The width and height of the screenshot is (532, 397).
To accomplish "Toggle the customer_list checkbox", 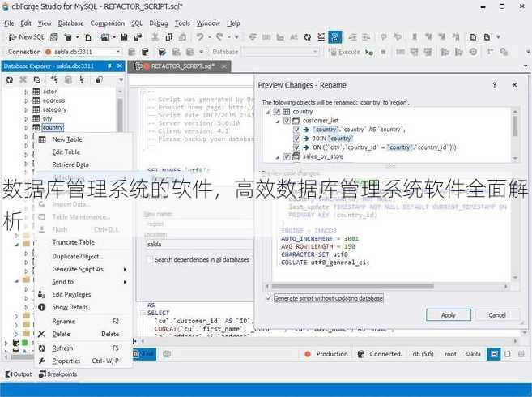I will pyautogui.click(x=287, y=120).
